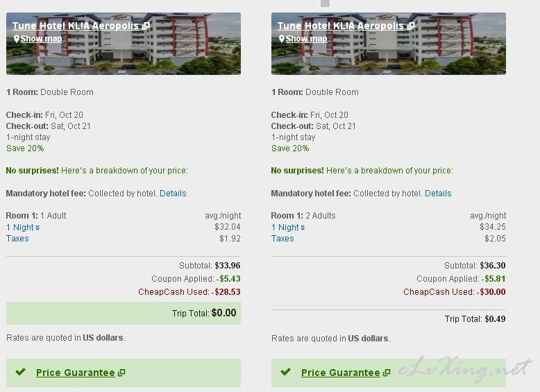Click popup icon next to left Price Guarantee

121,373
